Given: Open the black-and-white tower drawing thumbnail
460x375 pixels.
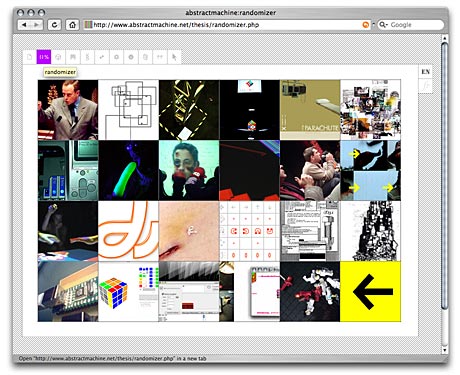Looking at the screenshot, I should pyautogui.click(x=371, y=231).
